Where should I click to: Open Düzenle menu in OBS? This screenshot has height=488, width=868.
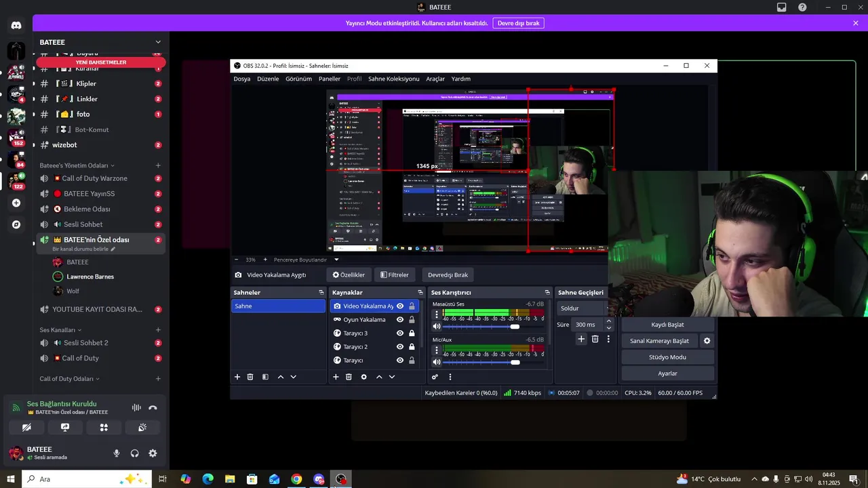coord(268,79)
